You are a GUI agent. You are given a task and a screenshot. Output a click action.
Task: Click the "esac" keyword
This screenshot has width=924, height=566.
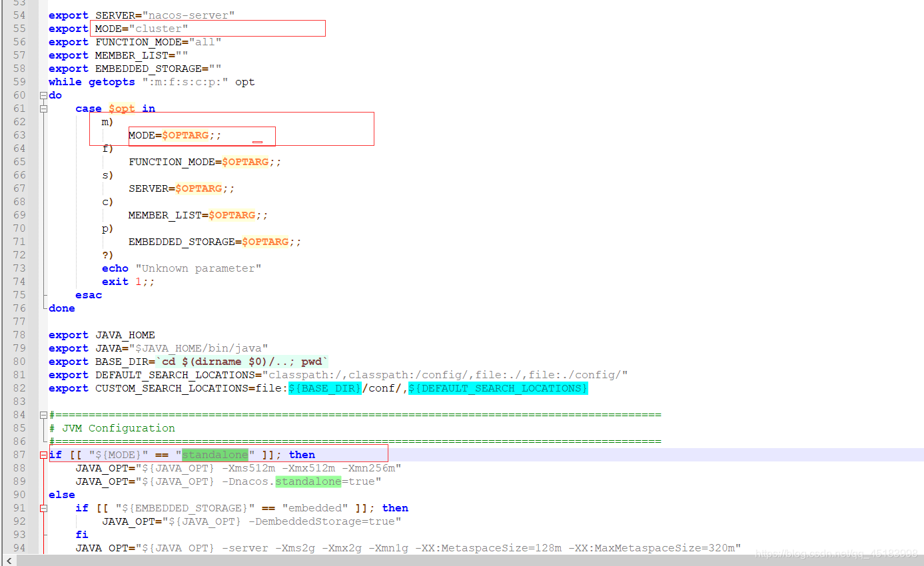(x=89, y=295)
